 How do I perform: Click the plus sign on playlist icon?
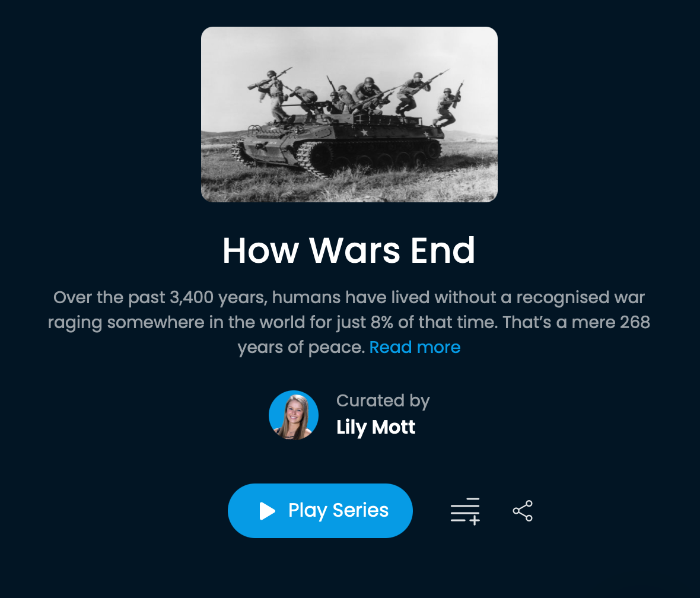pos(475,520)
